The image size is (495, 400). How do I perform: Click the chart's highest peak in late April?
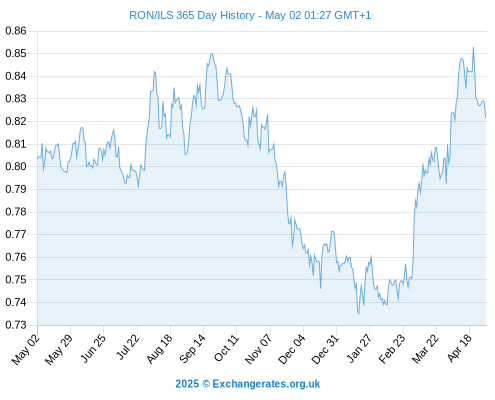pos(473,48)
